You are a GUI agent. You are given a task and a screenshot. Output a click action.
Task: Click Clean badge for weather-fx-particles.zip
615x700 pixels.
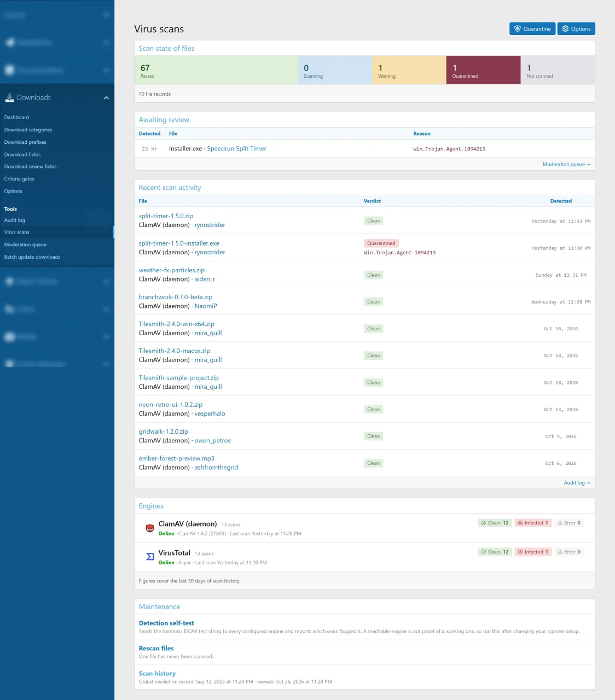pos(373,275)
